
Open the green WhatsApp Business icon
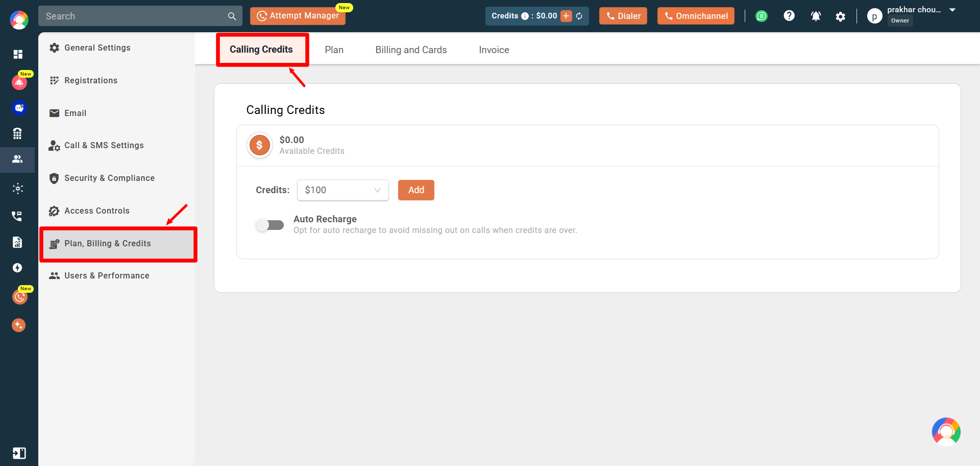[762, 16]
